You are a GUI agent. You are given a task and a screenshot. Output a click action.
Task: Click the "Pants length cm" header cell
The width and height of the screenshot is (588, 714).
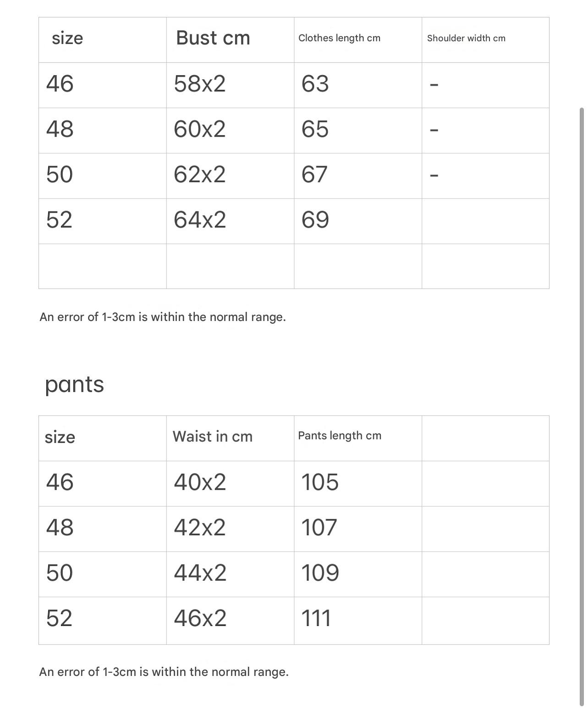340,436
